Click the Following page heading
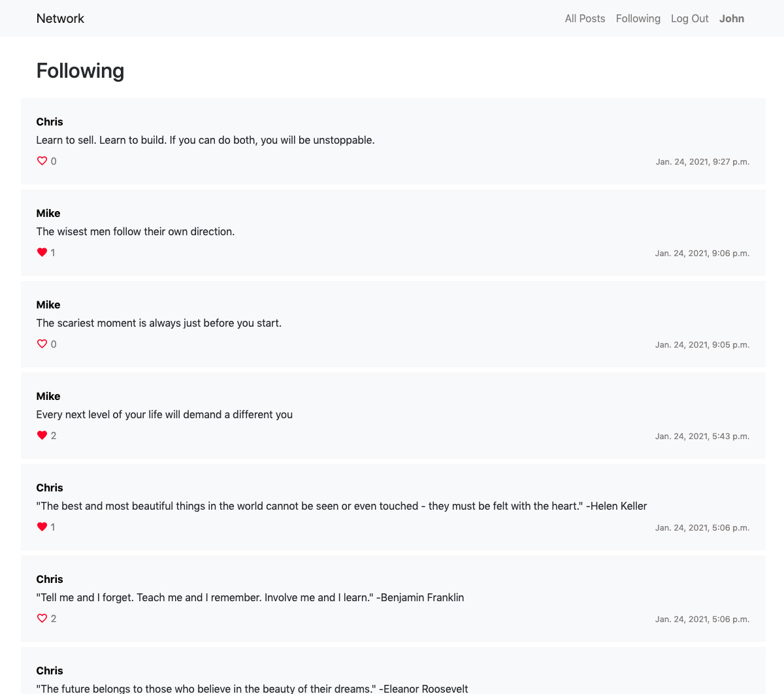Viewport: 784px width, 694px height. point(80,71)
